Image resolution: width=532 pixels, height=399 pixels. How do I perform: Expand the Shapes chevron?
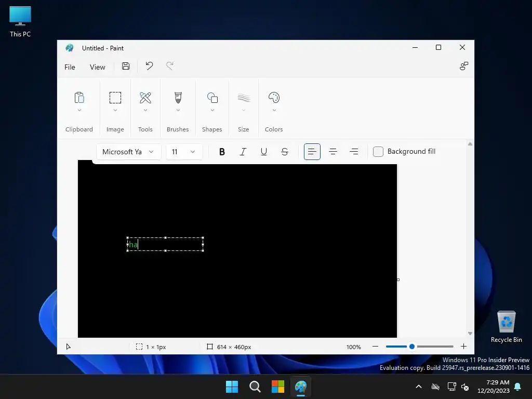pyautogui.click(x=212, y=110)
